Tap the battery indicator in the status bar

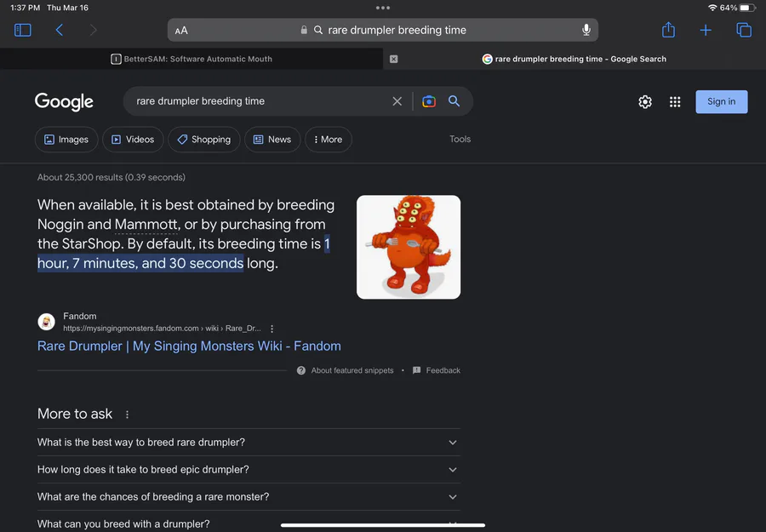747,8
